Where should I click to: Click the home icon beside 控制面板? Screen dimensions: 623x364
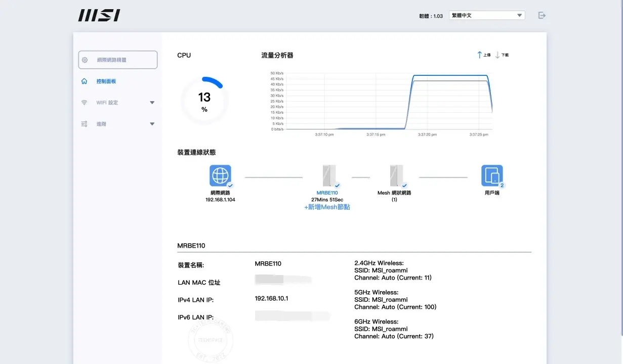[x=85, y=81]
